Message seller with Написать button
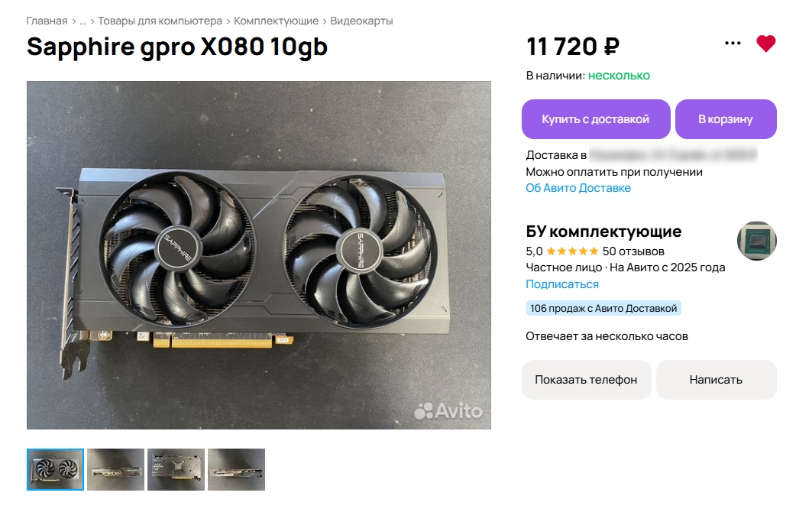The height and width of the screenshot is (525, 812). click(x=716, y=380)
